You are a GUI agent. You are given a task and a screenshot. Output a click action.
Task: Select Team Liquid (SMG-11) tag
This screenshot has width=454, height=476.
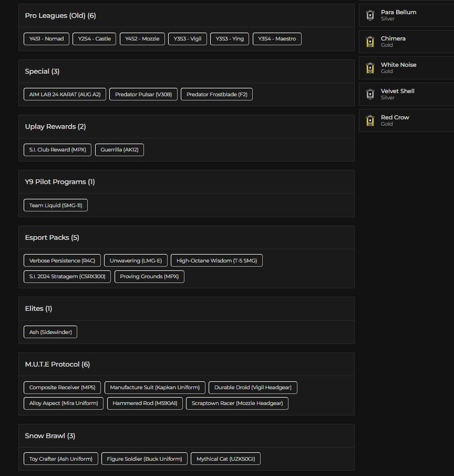pyautogui.click(x=56, y=205)
